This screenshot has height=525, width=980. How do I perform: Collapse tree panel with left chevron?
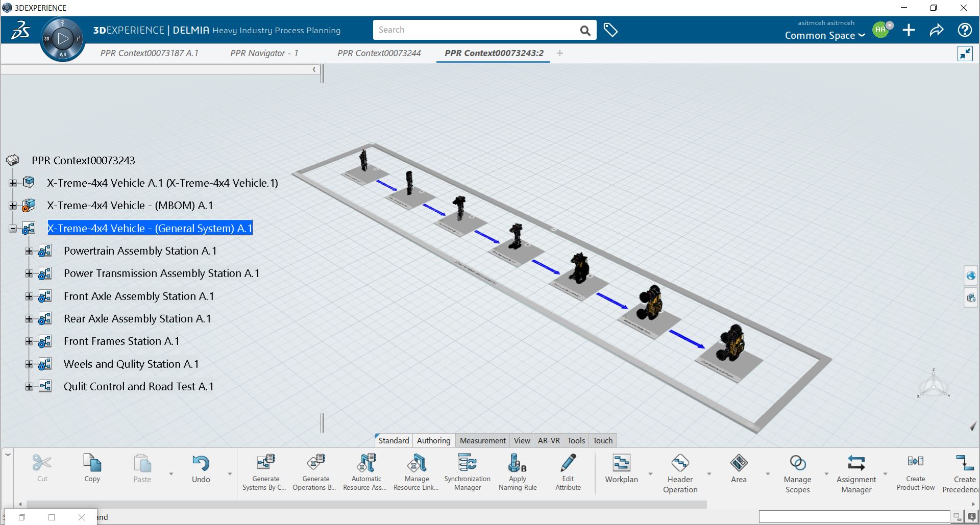pos(314,69)
